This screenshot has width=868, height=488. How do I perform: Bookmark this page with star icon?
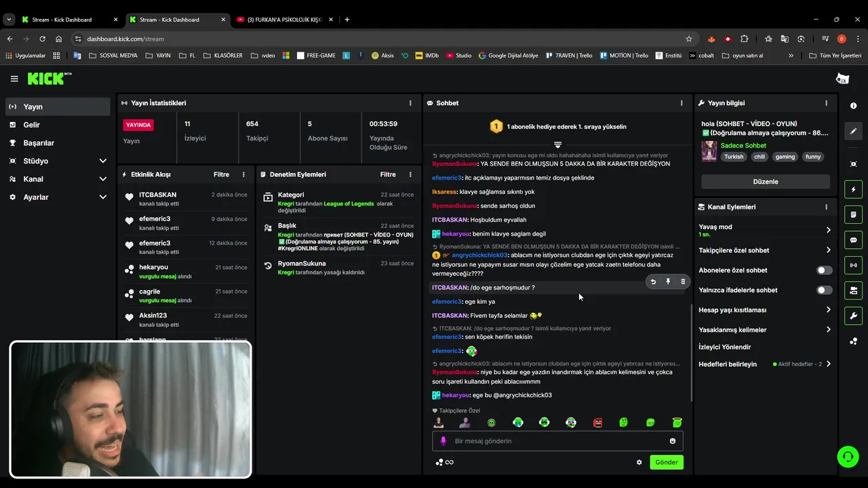[x=689, y=39]
